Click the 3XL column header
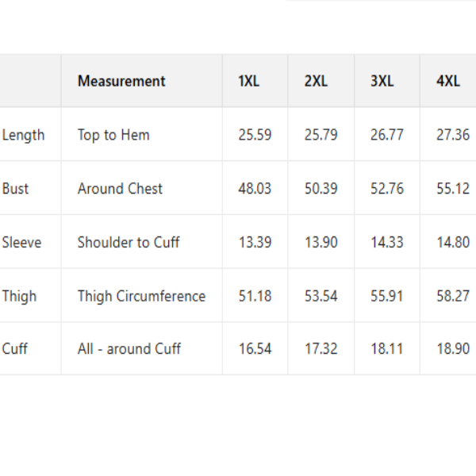This screenshot has width=476, height=476. coord(382,81)
